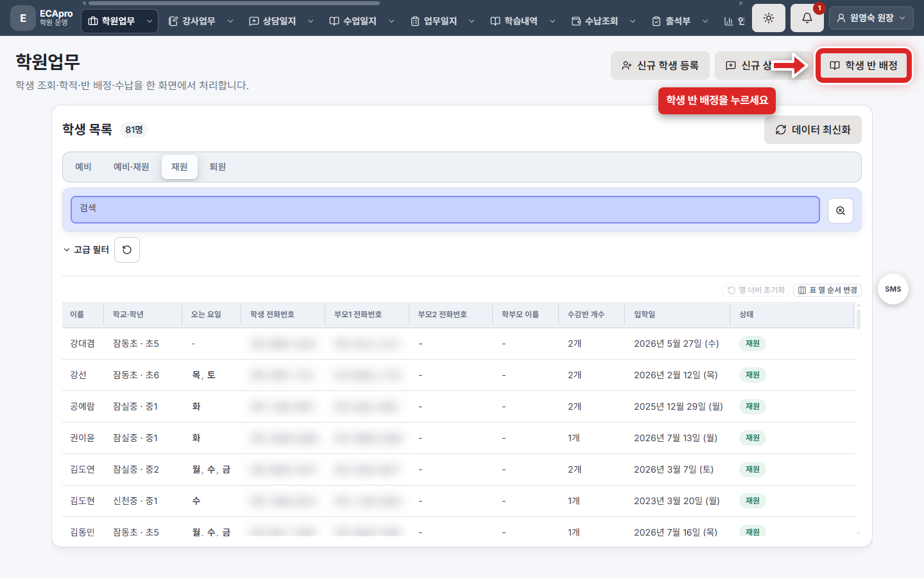Select the 퇴원 tab
Viewport: 924px width, 578px height.
pyautogui.click(x=218, y=167)
